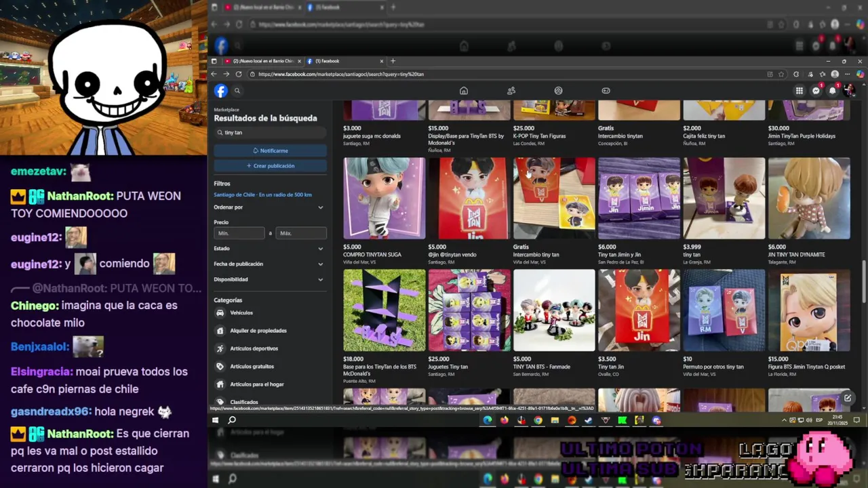Click the browser back arrow
868x488 pixels.
(214, 74)
